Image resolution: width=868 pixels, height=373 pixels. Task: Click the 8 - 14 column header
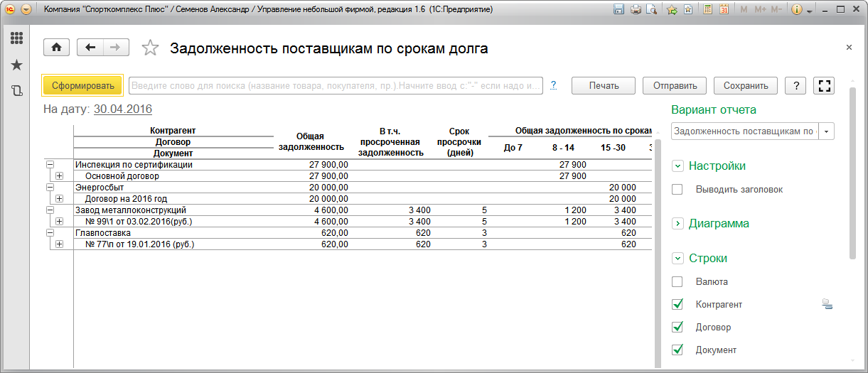563,147
